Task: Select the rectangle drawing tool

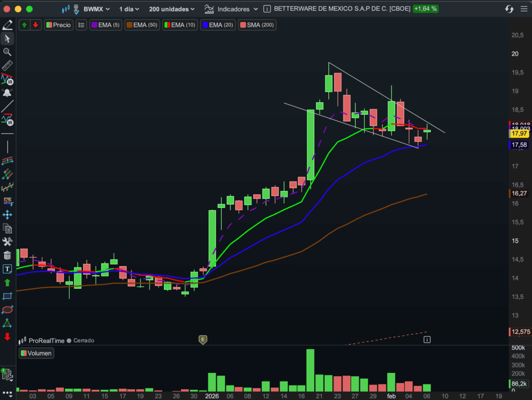Action: (x=7, y=296)
